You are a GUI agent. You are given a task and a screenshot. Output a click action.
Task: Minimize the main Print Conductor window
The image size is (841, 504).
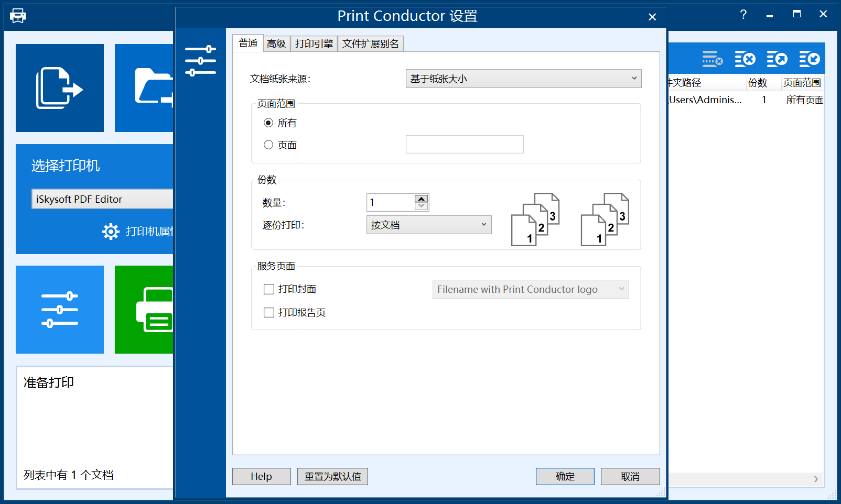(x=770, y=15)
